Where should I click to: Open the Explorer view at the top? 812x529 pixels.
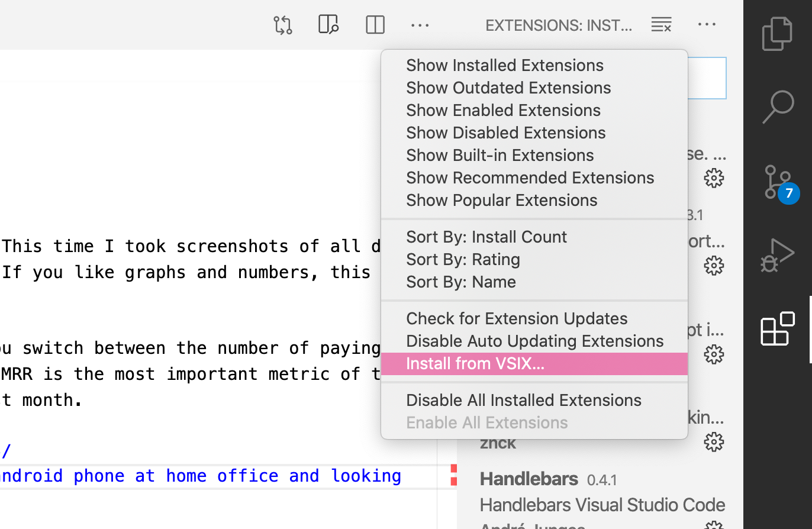coord(777,34)
